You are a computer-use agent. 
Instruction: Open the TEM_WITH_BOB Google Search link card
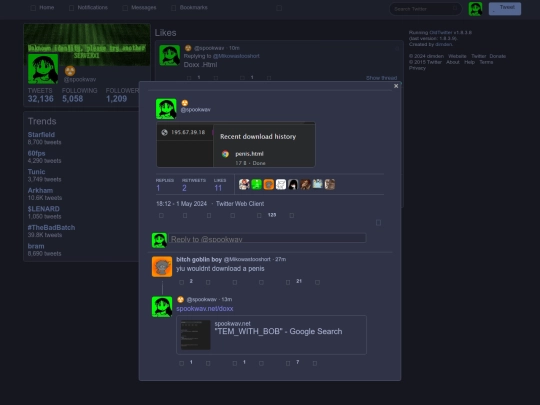271,335
